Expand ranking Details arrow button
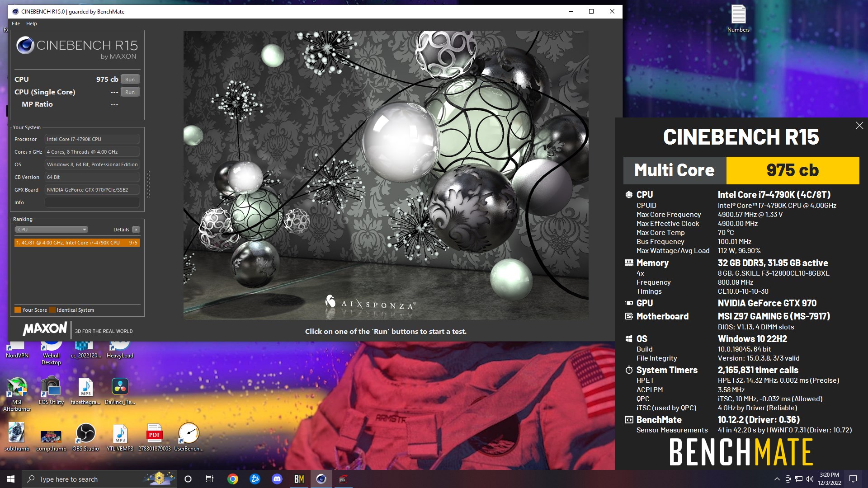 click(136, 230)
